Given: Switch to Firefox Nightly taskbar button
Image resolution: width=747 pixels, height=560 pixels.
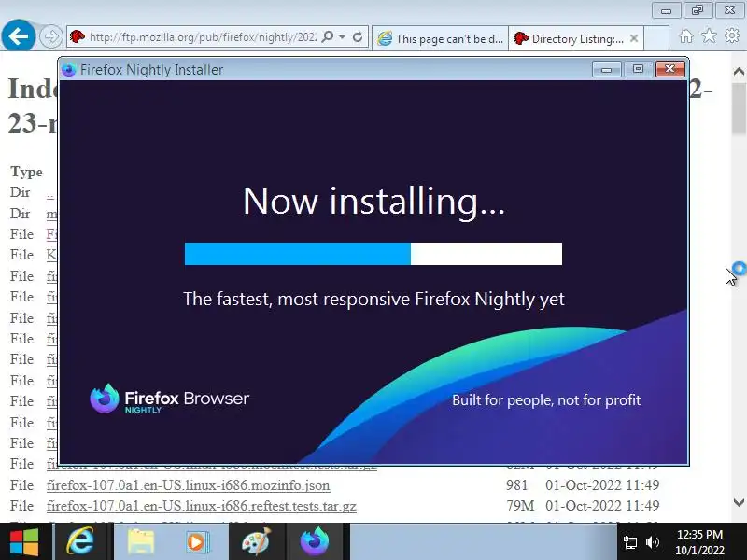Looking at the screenshot, I should click(x=315, y=541).
